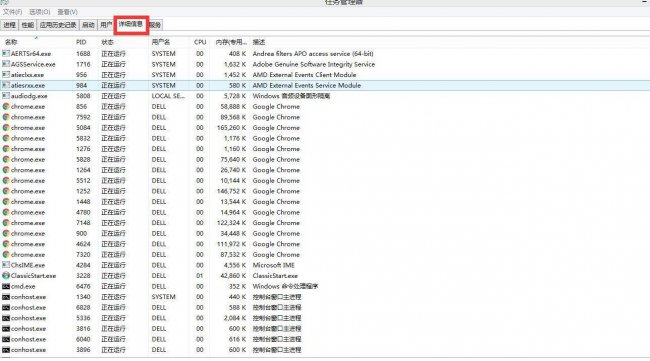
Task: Select conhost.exe row with PID 3896
Action: (325, 350)
